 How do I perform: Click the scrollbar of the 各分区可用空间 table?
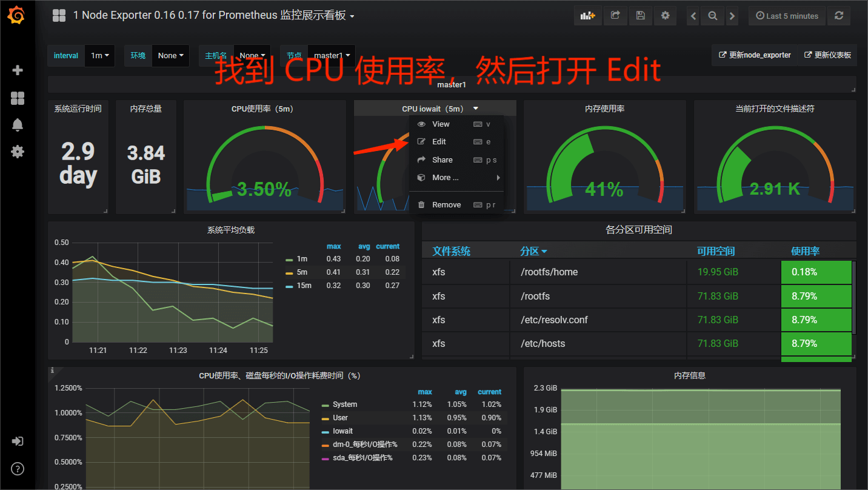[854, 297]
